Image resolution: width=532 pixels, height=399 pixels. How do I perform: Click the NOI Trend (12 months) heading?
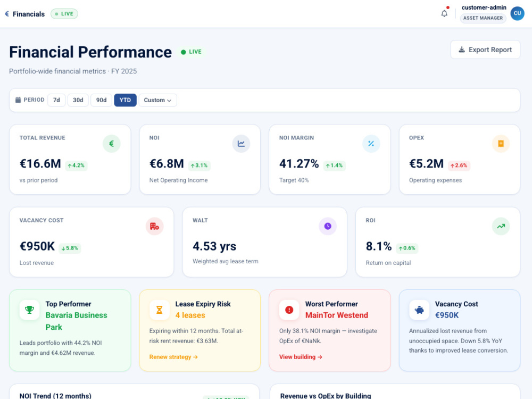(x=55, y=396)
